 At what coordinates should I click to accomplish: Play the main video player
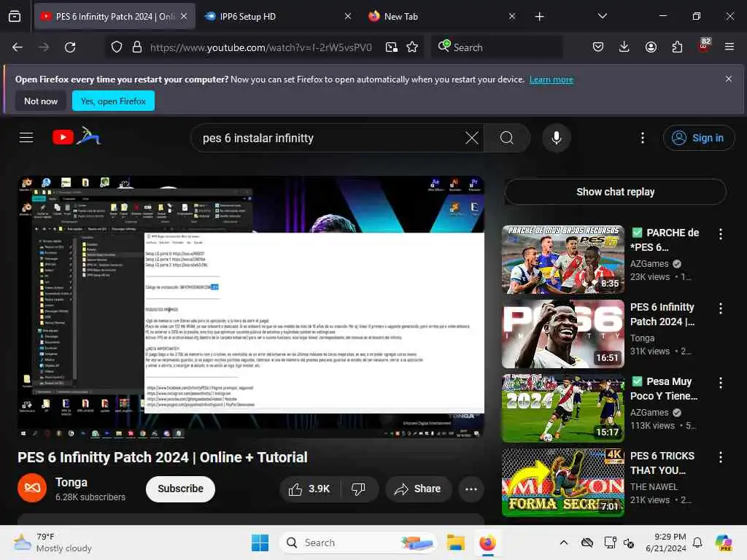coord(251,307)
